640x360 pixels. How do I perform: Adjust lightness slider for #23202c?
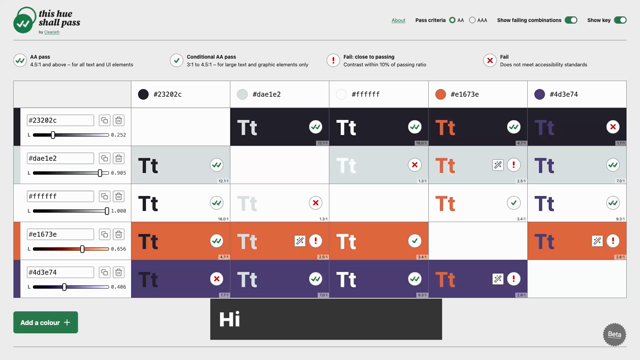(x=71, y=135)
